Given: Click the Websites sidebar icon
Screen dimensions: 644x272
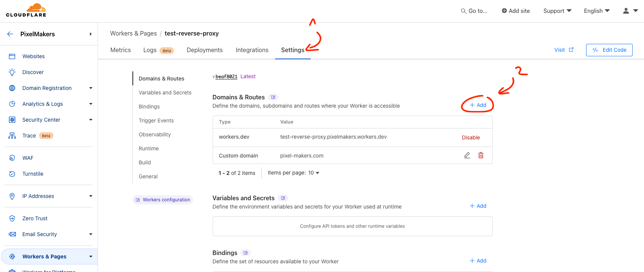Looking at the screenshot, I should [x=12, y=56].
